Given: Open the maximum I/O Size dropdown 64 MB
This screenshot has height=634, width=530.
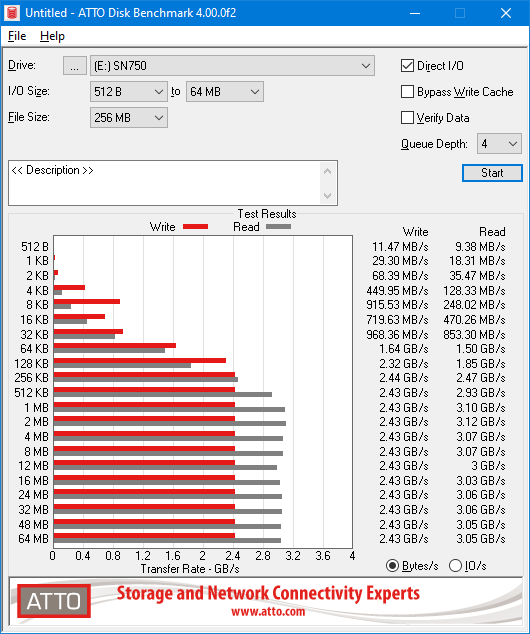Looking at the screenshot, I should tap(225, 92).
